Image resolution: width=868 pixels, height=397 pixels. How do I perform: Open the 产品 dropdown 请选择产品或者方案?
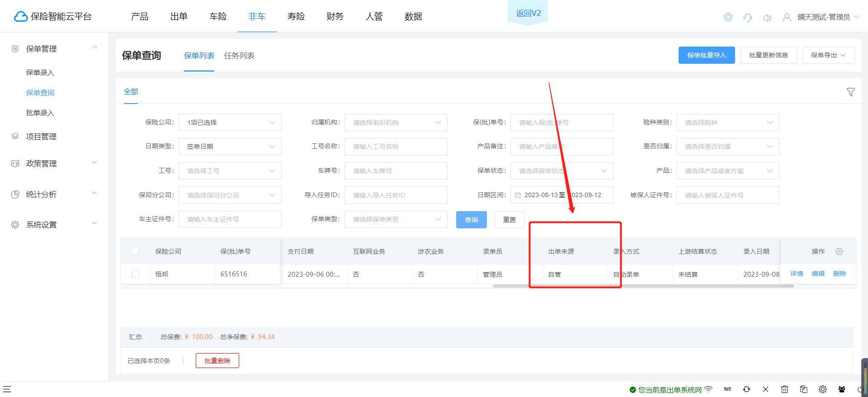click(x=728, y=171)
